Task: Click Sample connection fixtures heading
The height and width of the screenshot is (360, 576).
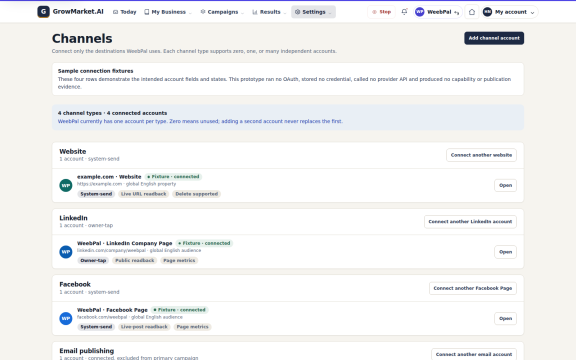Action: (x=96, y=71)
